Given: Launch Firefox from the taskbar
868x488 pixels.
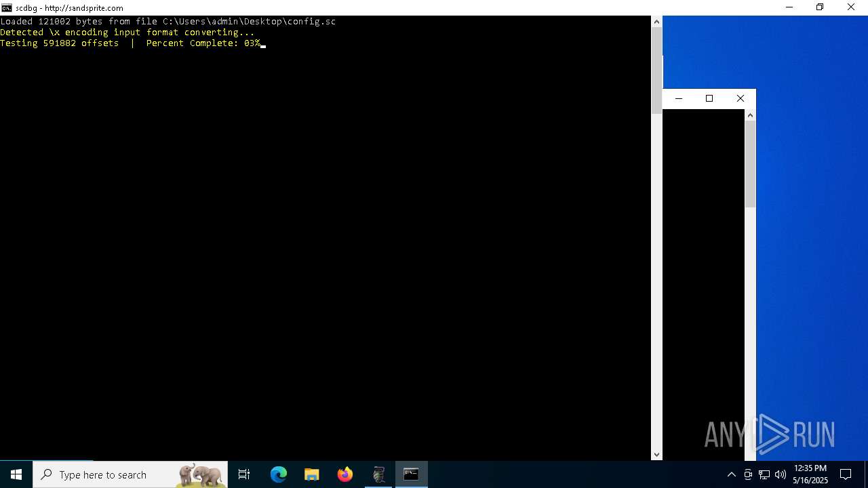Looking at the screenshot, I should (345, 474).
